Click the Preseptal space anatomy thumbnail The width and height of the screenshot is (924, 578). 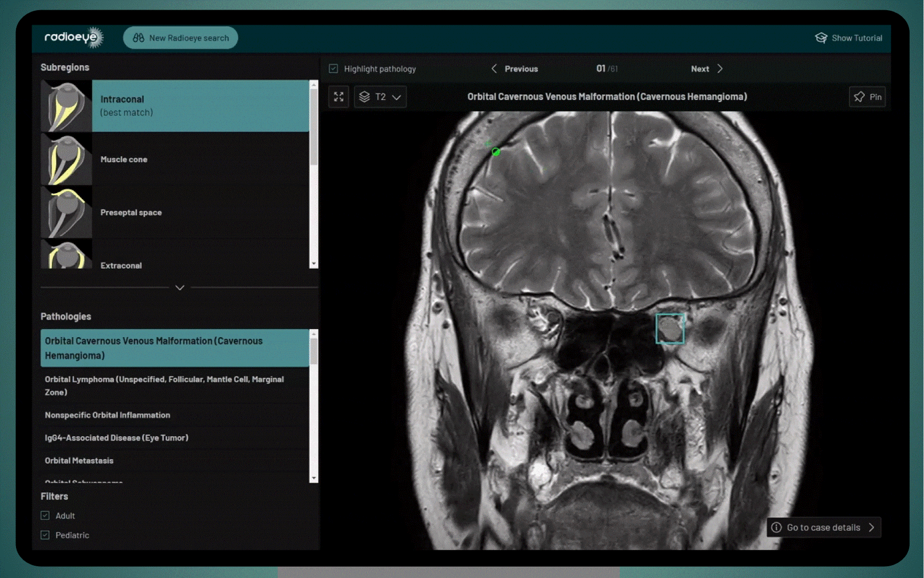[66, 212]
